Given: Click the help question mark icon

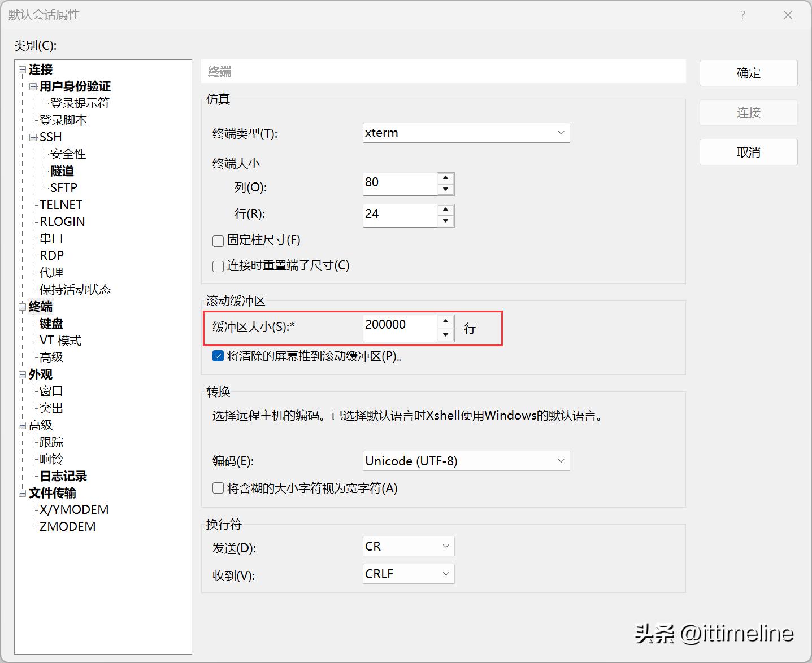Looking at the screenshot, I should (x=742, y=15).
